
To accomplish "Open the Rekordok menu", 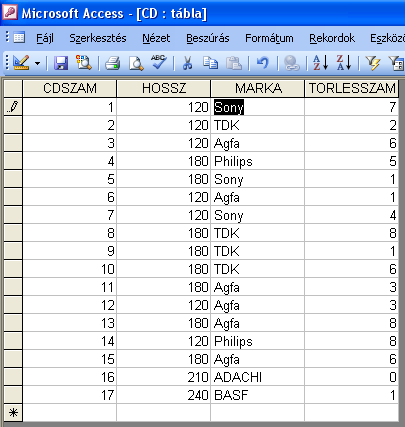I will [332, 38].
